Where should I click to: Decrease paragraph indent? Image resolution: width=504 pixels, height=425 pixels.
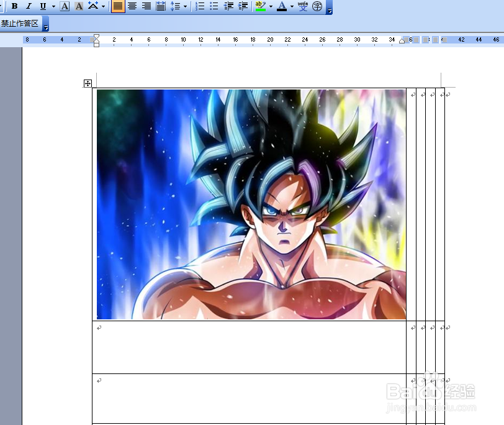228,6
